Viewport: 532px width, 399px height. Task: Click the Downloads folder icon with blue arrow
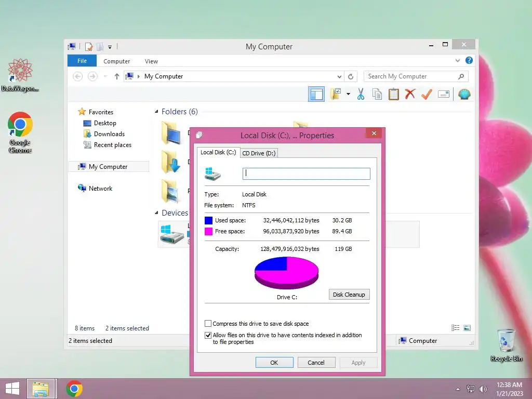click(171, 162)
